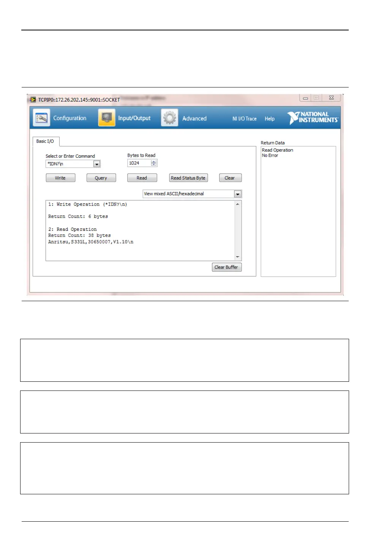Click the Return Count: 6 bytes line

click(78, 216)
